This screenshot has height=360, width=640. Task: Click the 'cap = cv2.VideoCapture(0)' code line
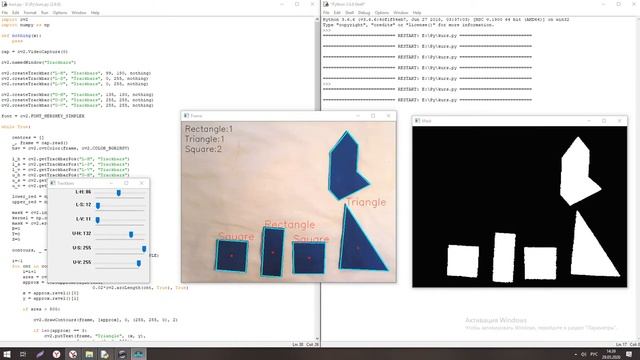coord(34,52)
